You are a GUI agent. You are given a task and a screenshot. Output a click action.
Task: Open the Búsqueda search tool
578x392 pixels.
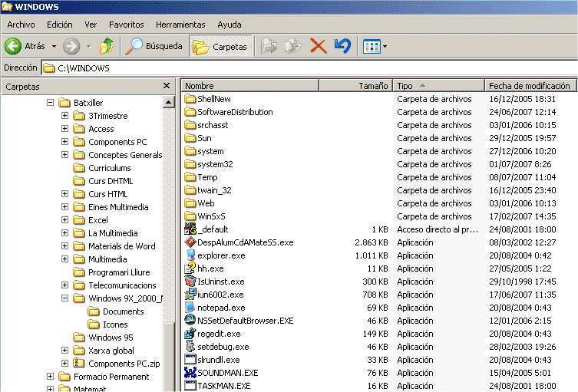[154, 46]
